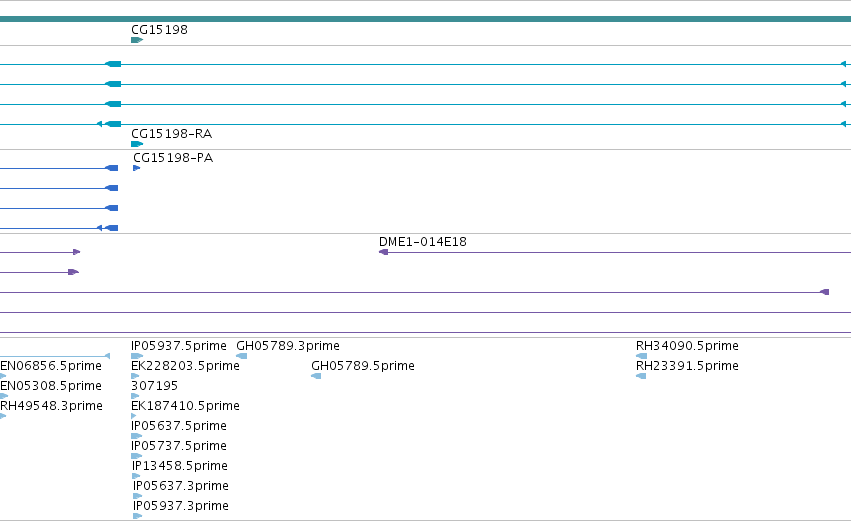Click the RH34090.5prime EST arrow
Screen dimensions: 851x521
tap(641, 356)
